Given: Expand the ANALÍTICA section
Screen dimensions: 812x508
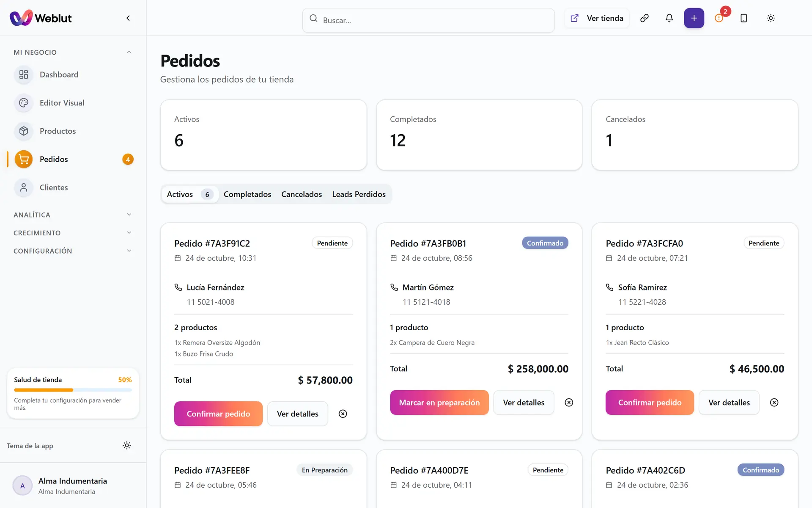Looking at the screenshot, I should pos(73,215).
